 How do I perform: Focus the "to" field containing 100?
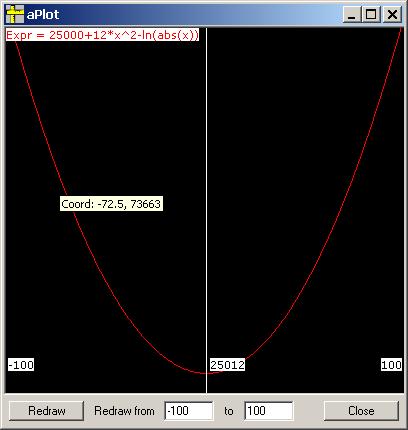269,411
